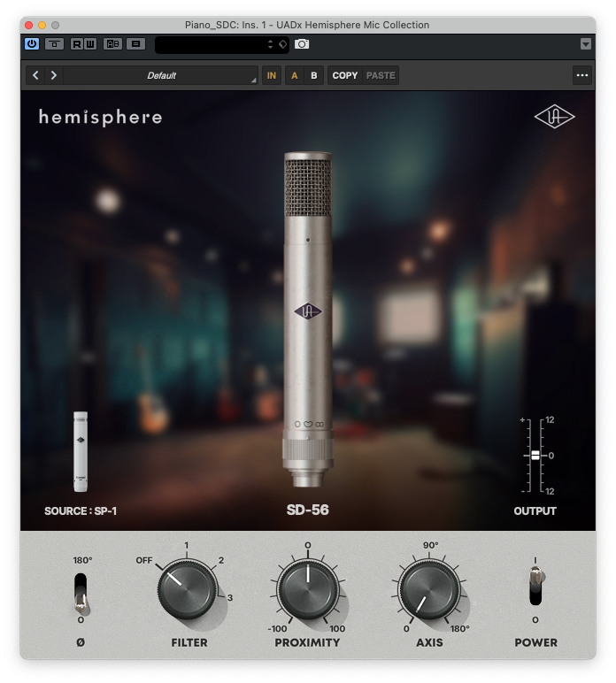
Task: Close the plugin window with red button
Action: click(28, 26)
